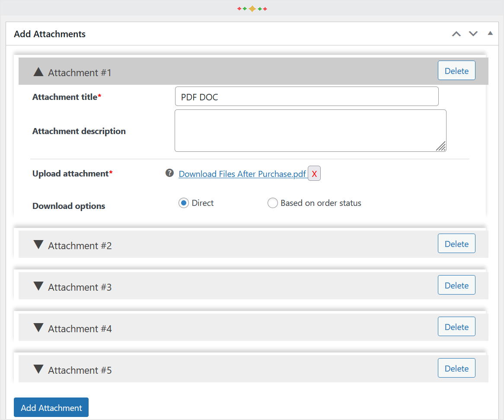Expand Attachment #5 using its triangle
Screen dimensions: 504x420
[38, 369]
